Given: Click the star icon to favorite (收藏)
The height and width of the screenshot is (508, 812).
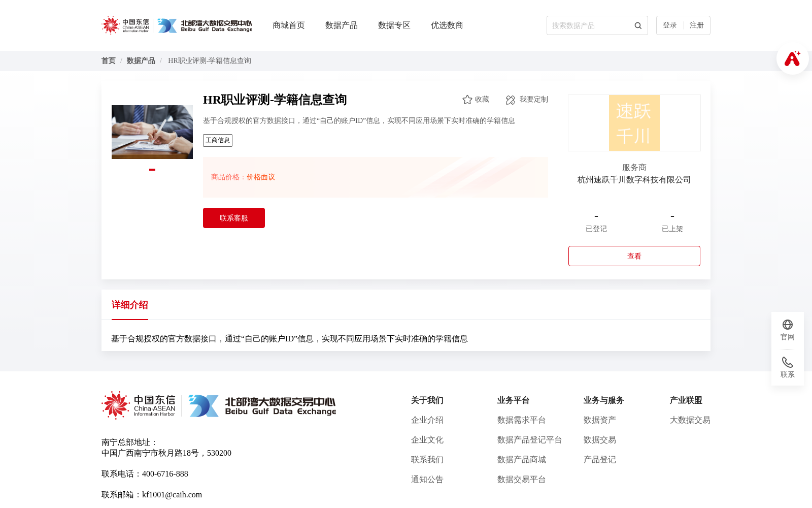Looking at the screenshot, I should [x=467, y=100].
